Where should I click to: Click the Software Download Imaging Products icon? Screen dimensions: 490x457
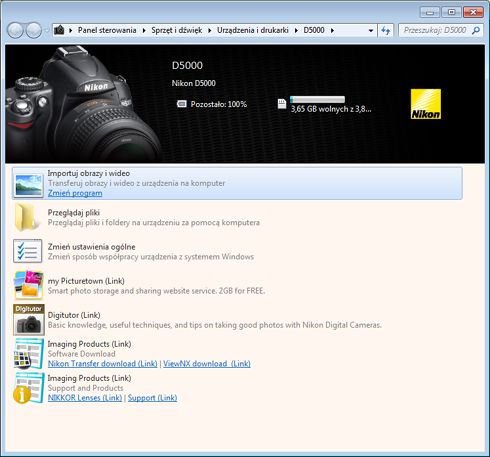coord(29,353)
